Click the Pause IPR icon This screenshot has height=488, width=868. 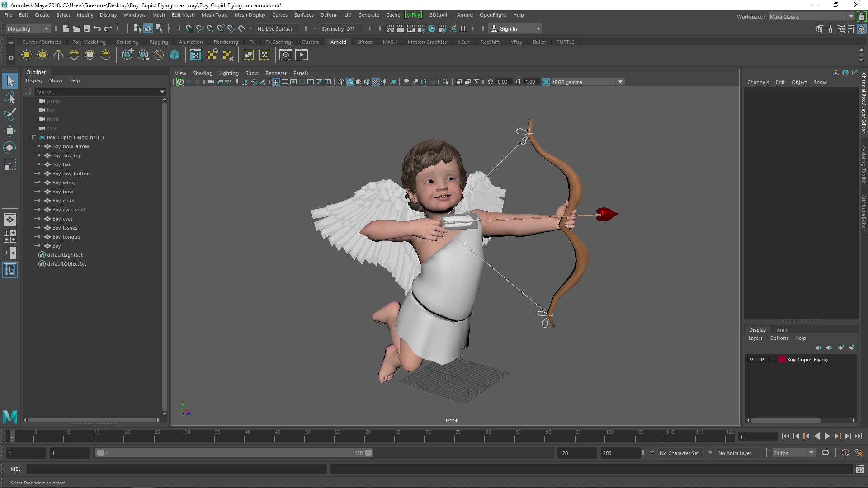(x=463, y=29)
